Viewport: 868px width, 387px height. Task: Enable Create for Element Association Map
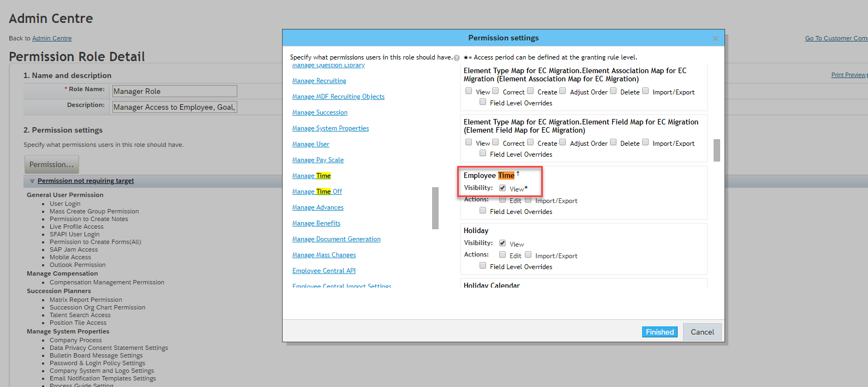click(x=530, y=91)
